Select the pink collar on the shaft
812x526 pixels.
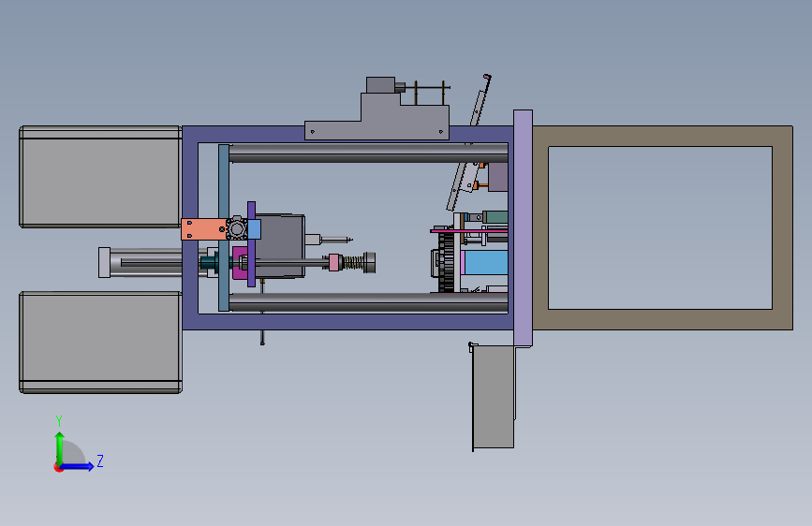[x=334, y=262]
